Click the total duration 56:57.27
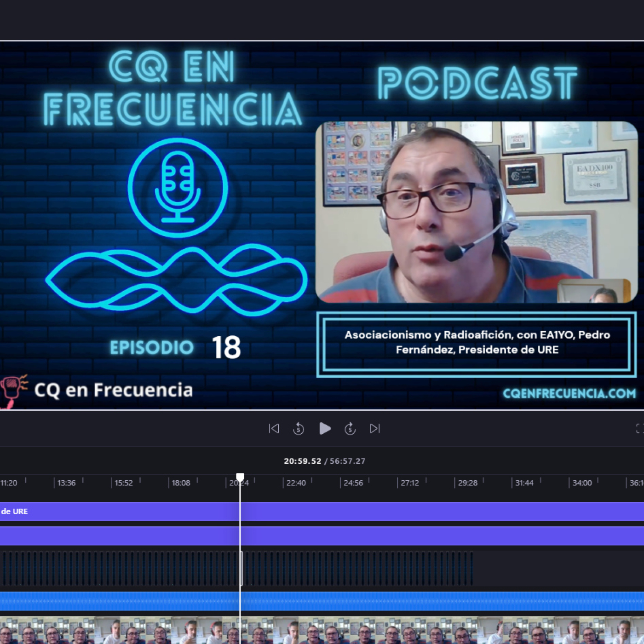Screen dimensions: 644x644 pos(347,461)
